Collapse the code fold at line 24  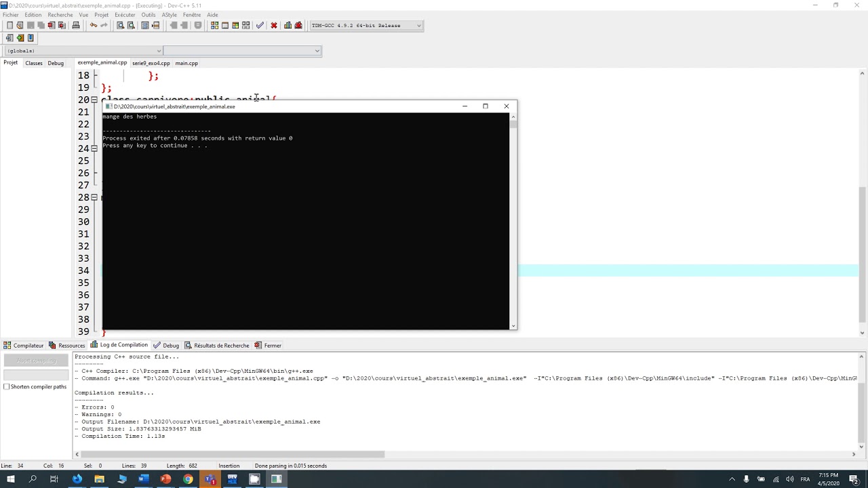pyautogui.click(x=94, y=148)
